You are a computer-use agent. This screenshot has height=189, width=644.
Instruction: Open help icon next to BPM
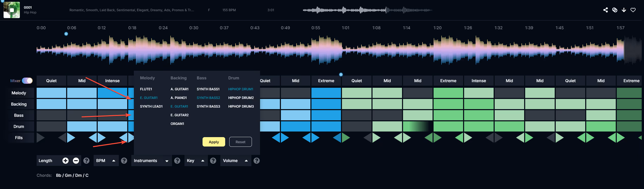coord(124,161)
